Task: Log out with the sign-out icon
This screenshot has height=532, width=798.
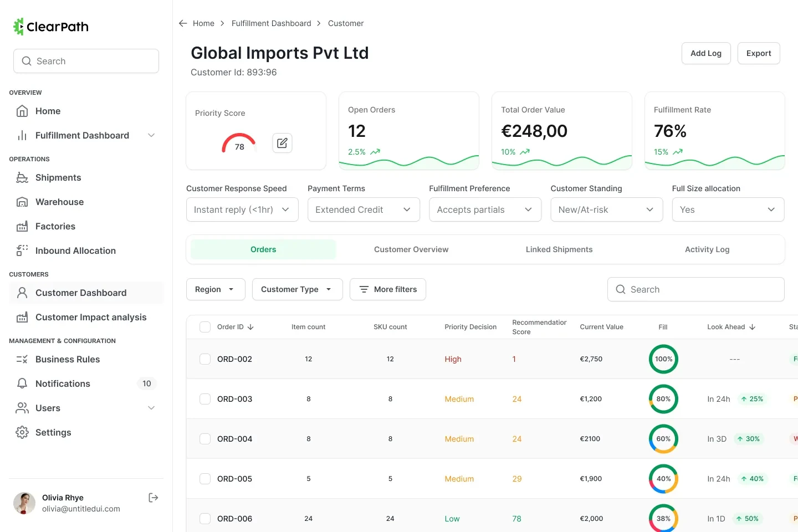Action: coord(154,498)
